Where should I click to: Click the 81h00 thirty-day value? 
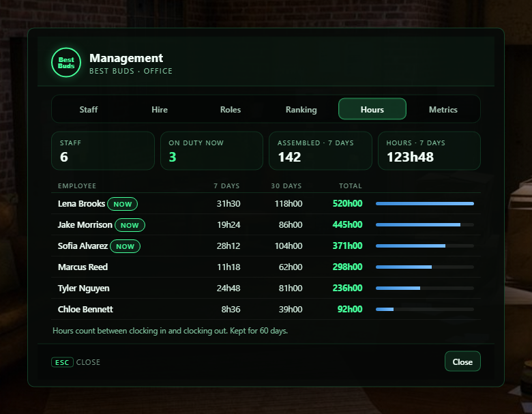(291, 288)
